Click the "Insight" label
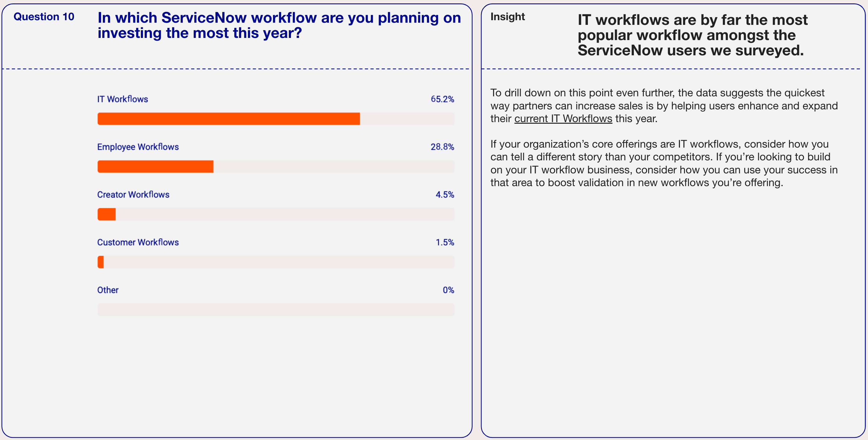This screenshot has height=440, width=868. [x=507, y=16]
